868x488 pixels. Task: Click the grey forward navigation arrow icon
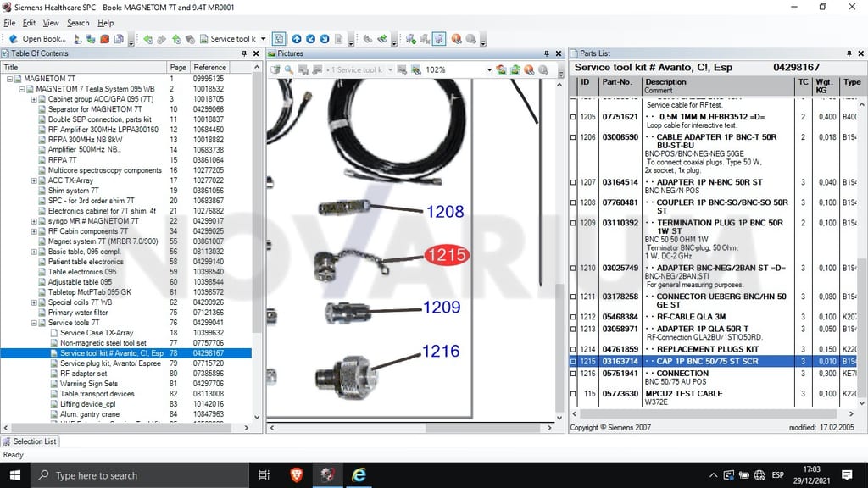(162, 39)
